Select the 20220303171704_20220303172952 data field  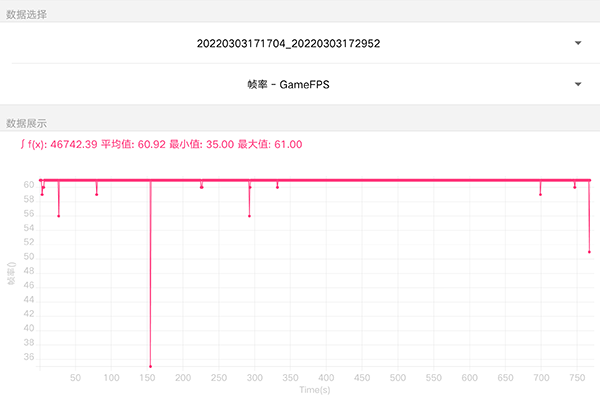coord(289,43)
